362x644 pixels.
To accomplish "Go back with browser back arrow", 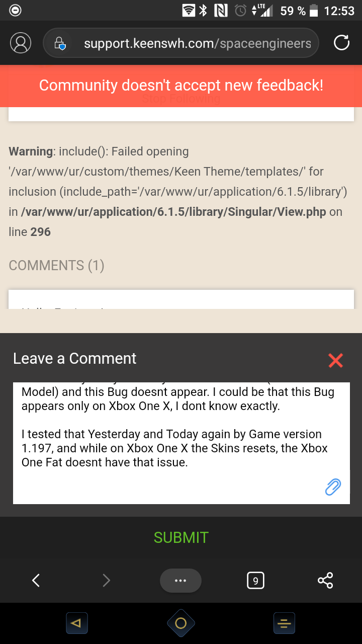I will (x=36, y=581).
